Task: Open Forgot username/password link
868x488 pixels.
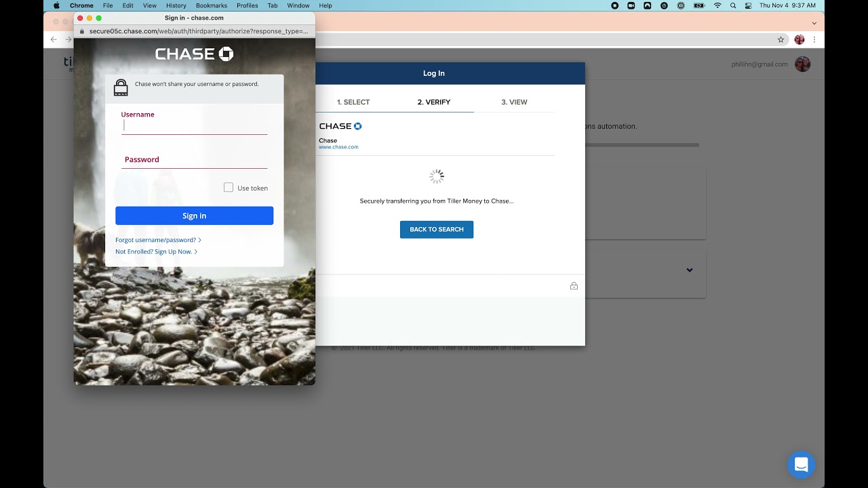Action: pos(158,240)
